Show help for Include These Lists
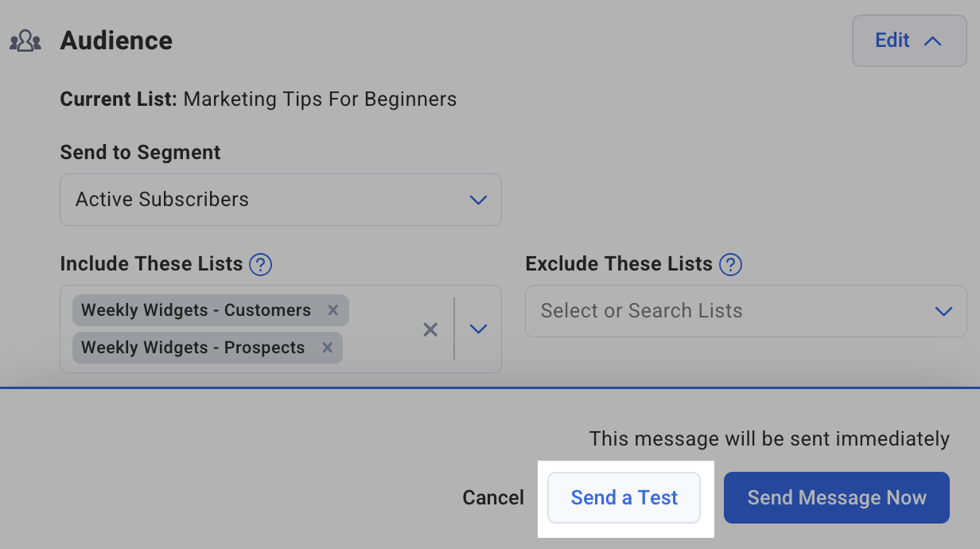The height and width of the screenshot is (549, 980). pos(261,264)
